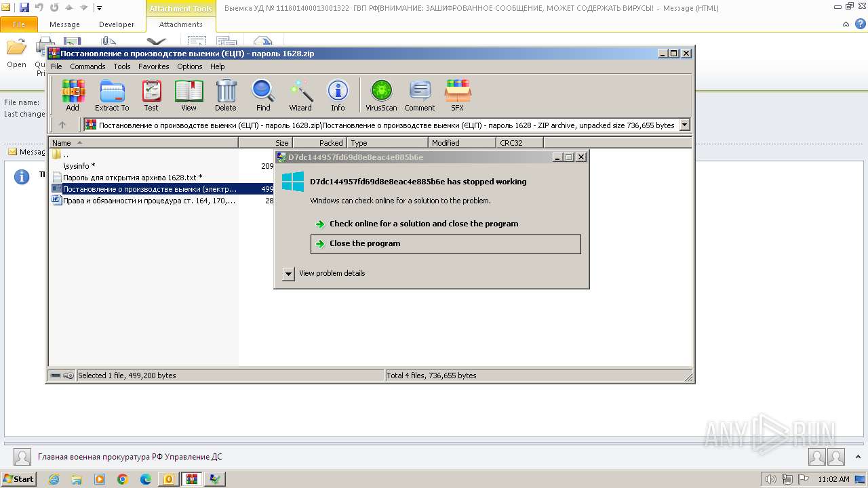This screenshot has width=868, height=488.
Task: Switch to Outlook Message tab
Action: point(64,24)
